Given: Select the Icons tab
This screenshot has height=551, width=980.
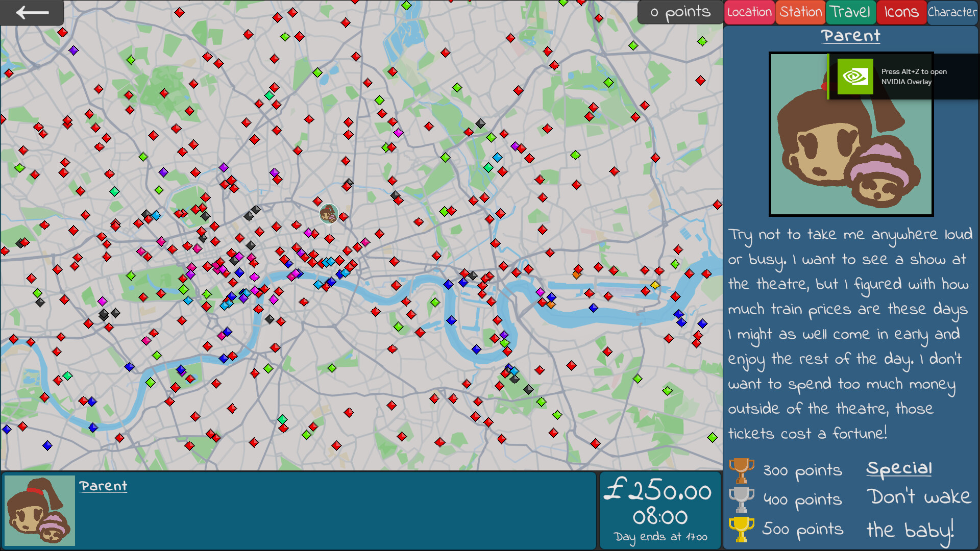Looking at the screenshot, I should 901,12.
